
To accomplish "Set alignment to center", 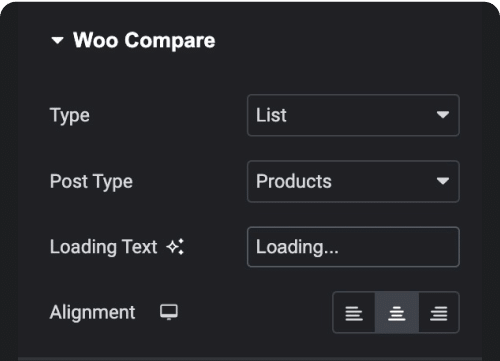I will click(397, 313).
